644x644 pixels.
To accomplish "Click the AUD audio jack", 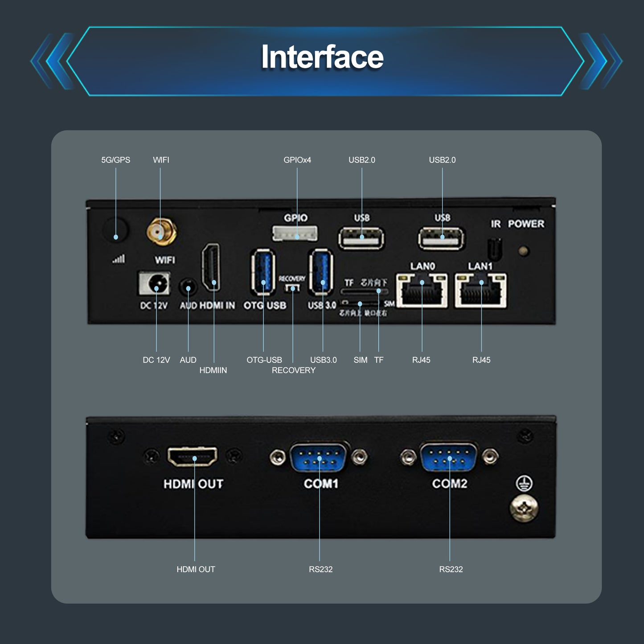I will click(188, 287).
